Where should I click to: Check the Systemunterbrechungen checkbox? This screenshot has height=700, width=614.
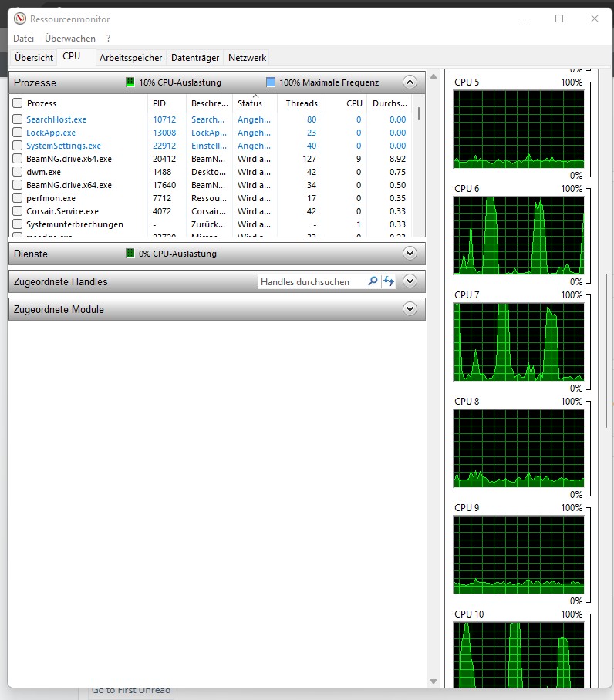[x=18, y=224]
